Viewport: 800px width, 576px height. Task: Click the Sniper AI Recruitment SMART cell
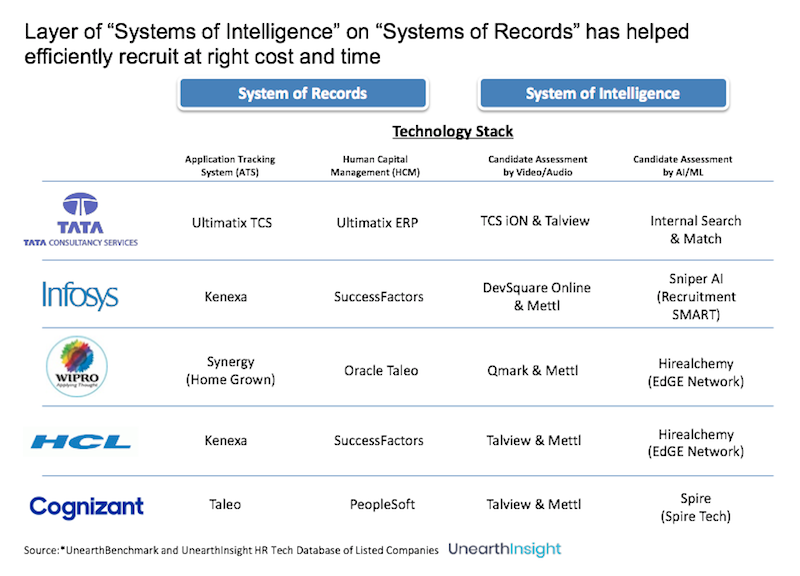(694, 297)
